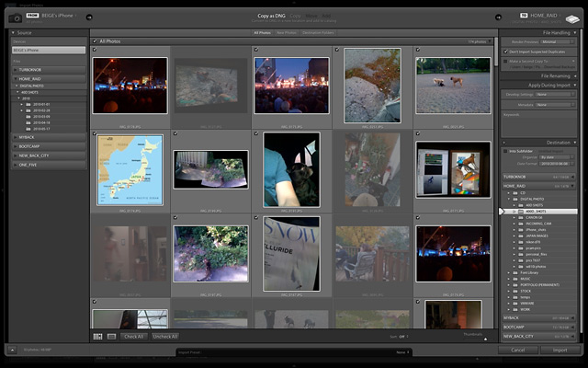This screenshot has width=588, height=368.
Task: Click Uncheck All button
Action: 165,337
